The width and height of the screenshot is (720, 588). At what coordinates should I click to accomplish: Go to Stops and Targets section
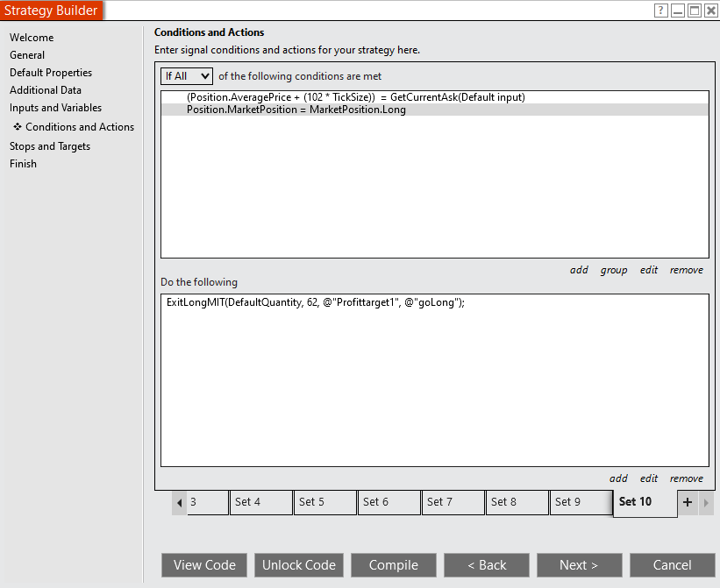coord(50,146)
